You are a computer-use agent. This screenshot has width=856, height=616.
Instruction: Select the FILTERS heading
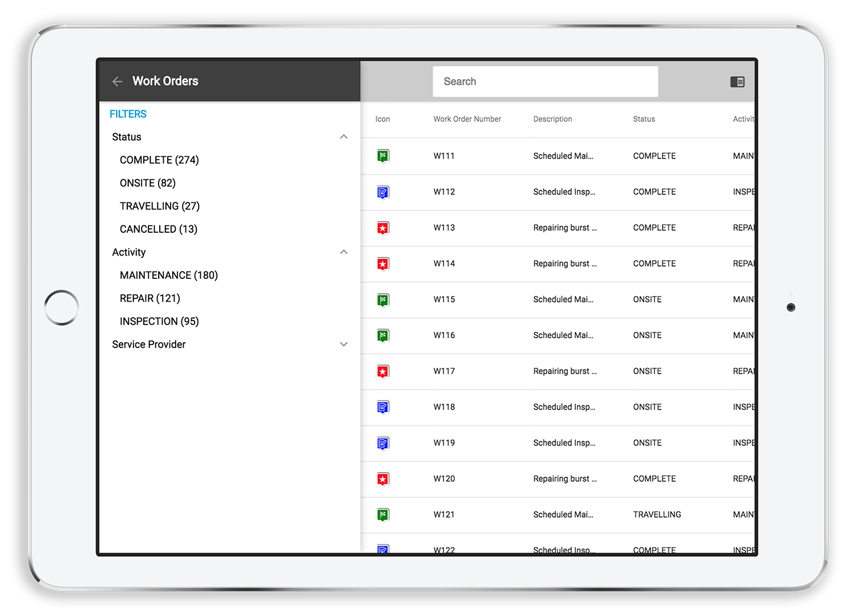click(128, 114)
